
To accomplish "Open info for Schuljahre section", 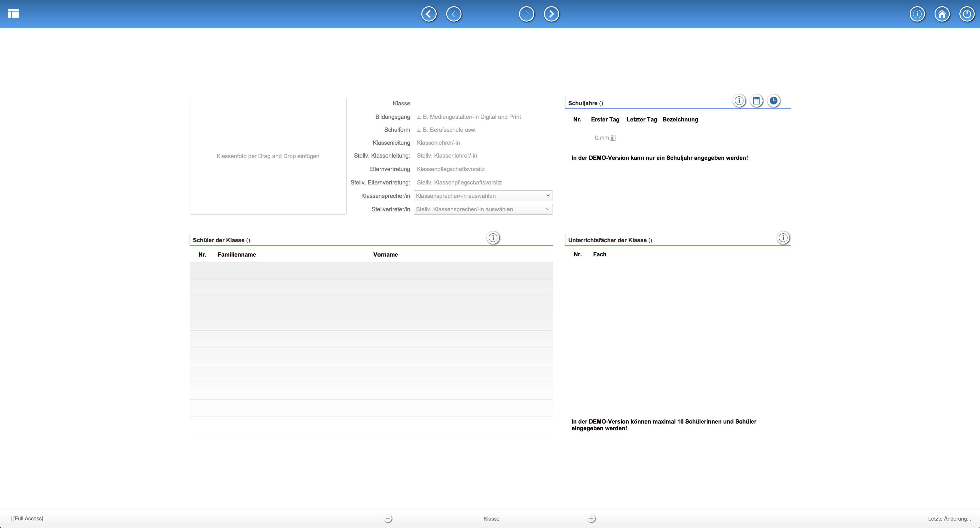I will (739, 101).
